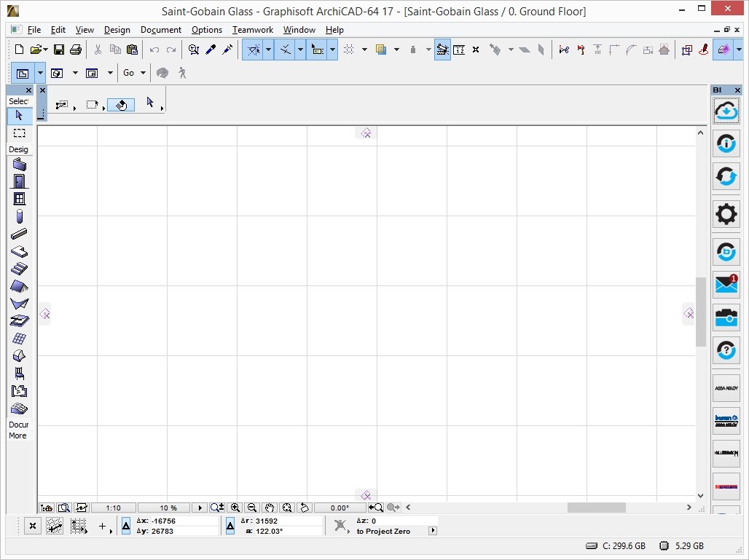749x560 pixels.
Task: Click the ASSA ABLOY manufacturer button
Action: pyautogui.click(x=726, y=388)
